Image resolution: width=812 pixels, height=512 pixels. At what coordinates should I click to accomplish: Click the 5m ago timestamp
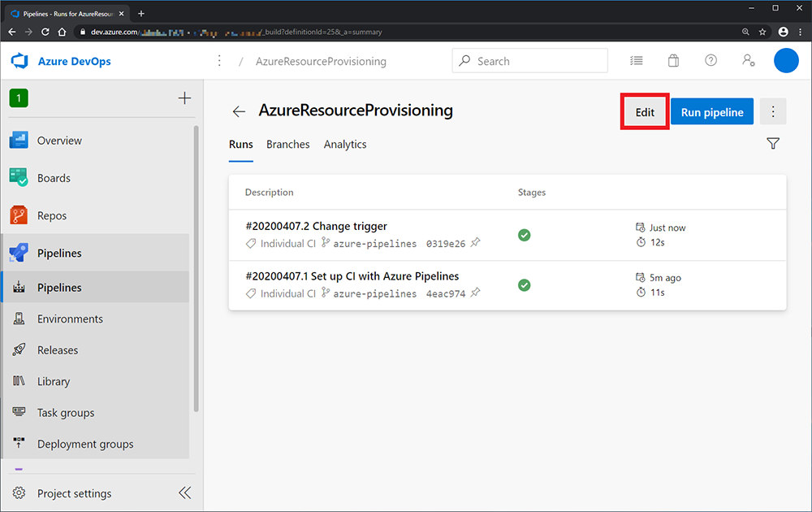[x=665, y=278]
